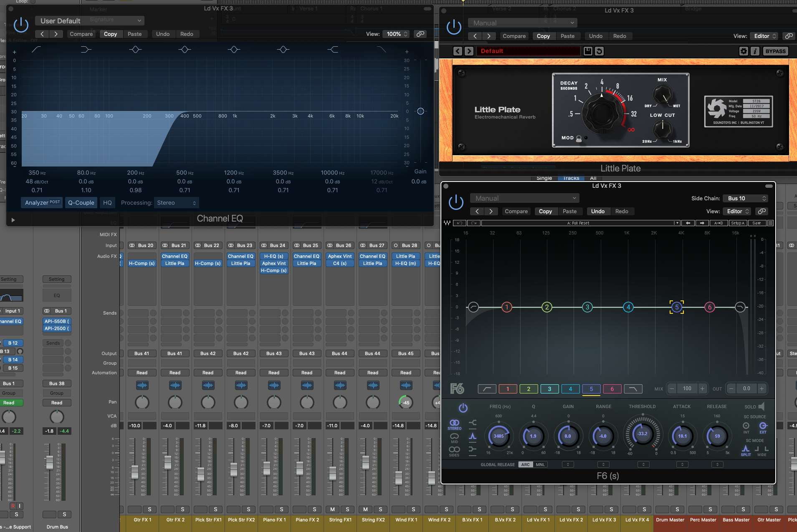
Task: Open View 100% dropdown in Channel EQ
Action: 397,34
